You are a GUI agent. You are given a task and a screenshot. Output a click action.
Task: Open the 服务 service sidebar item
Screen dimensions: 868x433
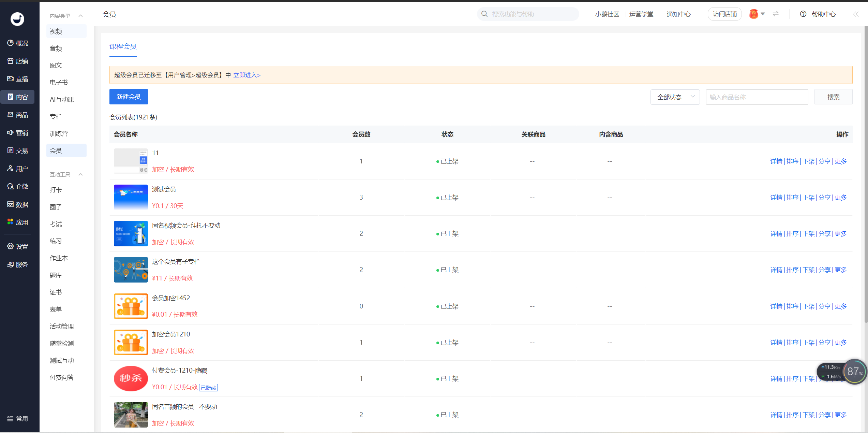(x=18, y=264)
